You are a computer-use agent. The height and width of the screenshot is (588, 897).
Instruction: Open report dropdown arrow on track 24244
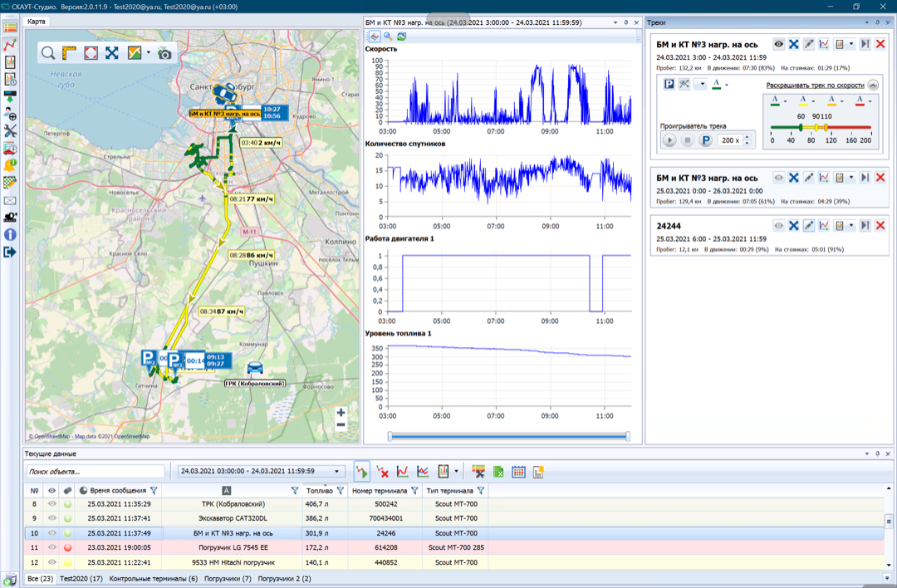pos(851,225)
